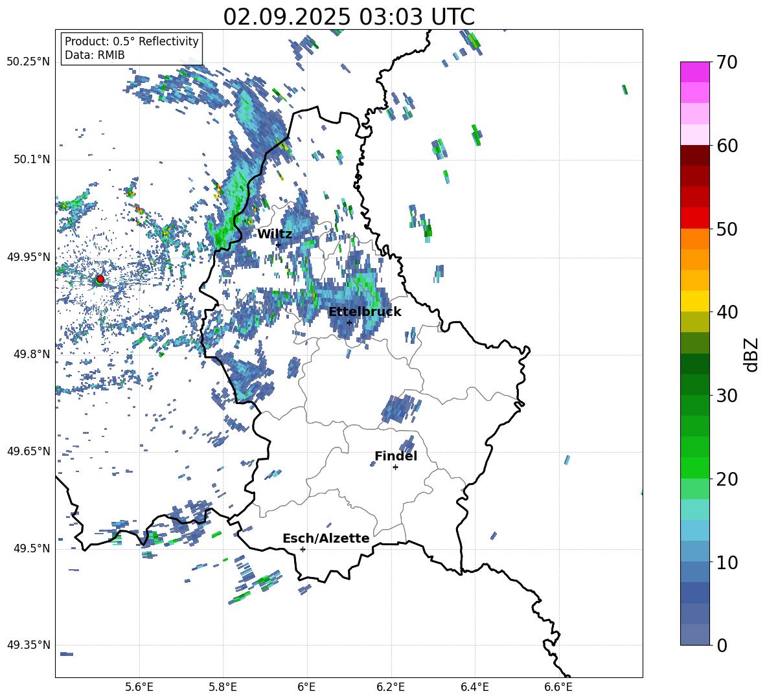Click the 40 colorbar tick label
Viewport: 767px width, 700px height.
click(x=727, y=312)
